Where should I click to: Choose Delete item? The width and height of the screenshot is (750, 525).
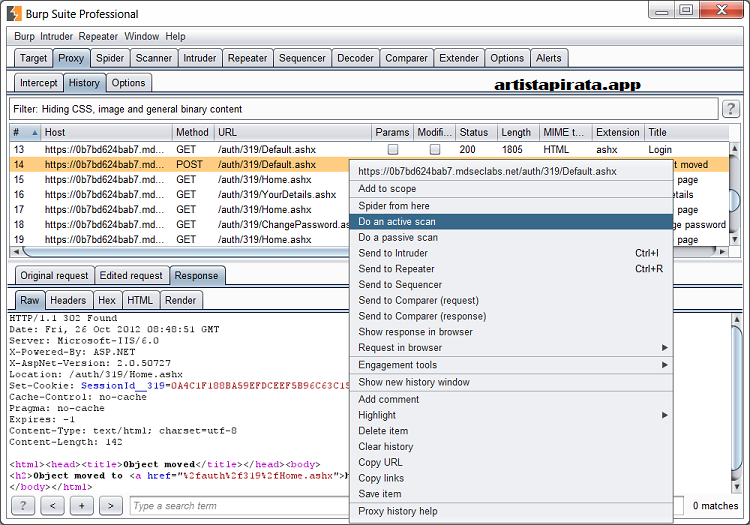coord(511,431)
